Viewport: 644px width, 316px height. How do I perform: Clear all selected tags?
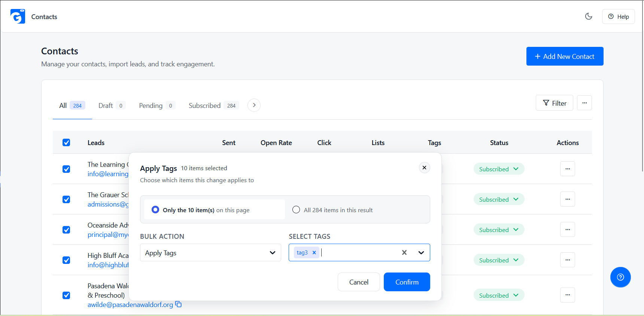404,253
